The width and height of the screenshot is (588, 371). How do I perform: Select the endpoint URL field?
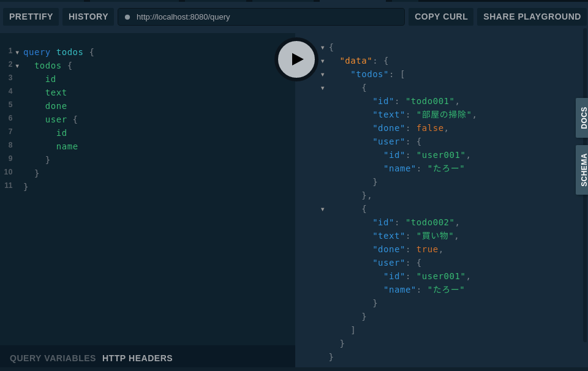257,17
